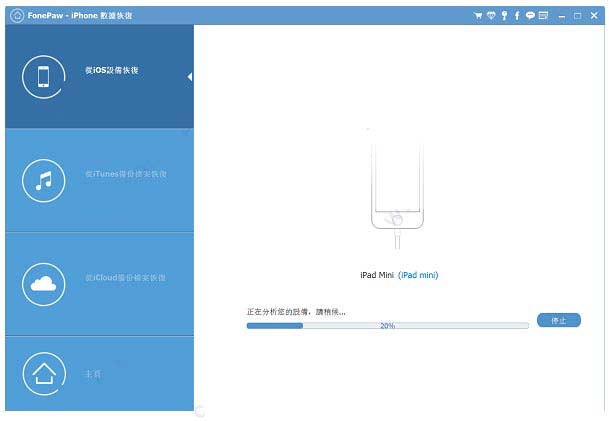The width and height of the screenshot is (609, 421).
Task: Click the analyzing your device status text
Action: click(x=296, y=312)
